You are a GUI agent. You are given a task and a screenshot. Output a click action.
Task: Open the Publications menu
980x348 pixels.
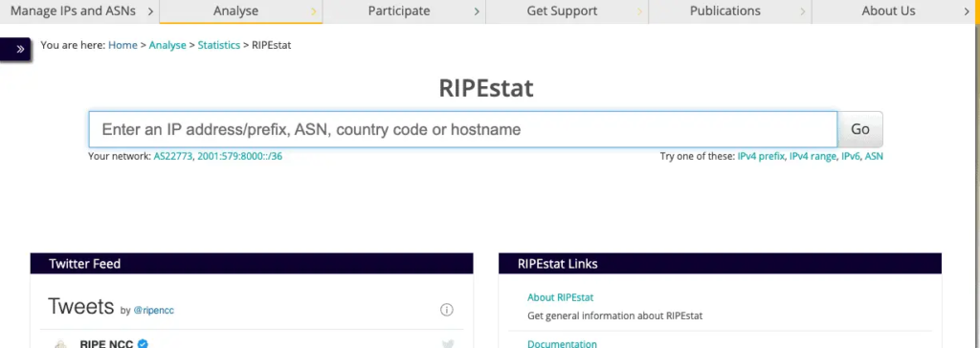tap(725, 11)
